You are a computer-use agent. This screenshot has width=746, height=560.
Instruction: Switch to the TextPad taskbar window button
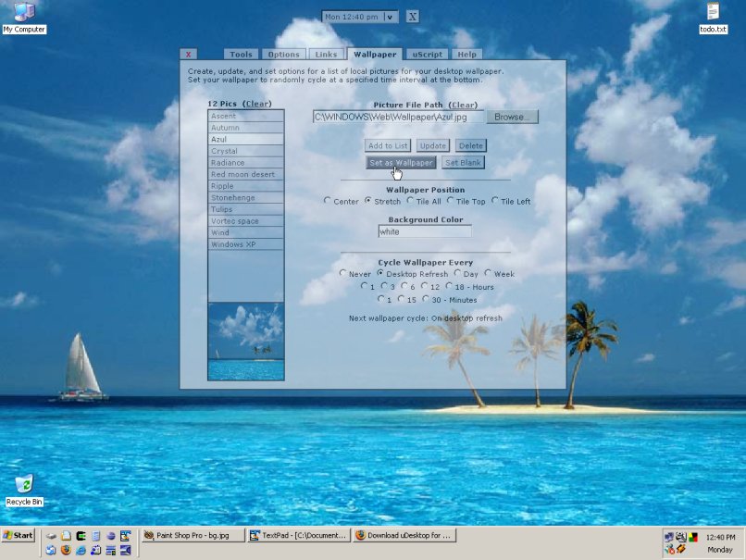tap(299, 535)
